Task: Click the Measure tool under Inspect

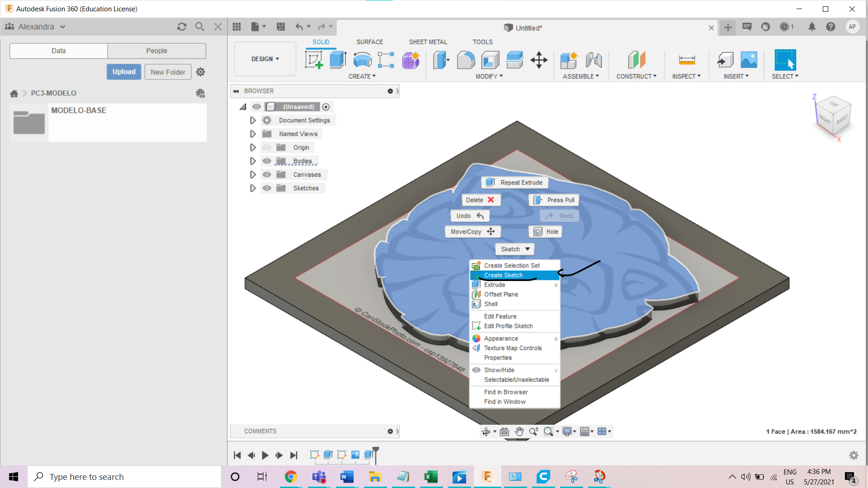Action: coord(687,60)
